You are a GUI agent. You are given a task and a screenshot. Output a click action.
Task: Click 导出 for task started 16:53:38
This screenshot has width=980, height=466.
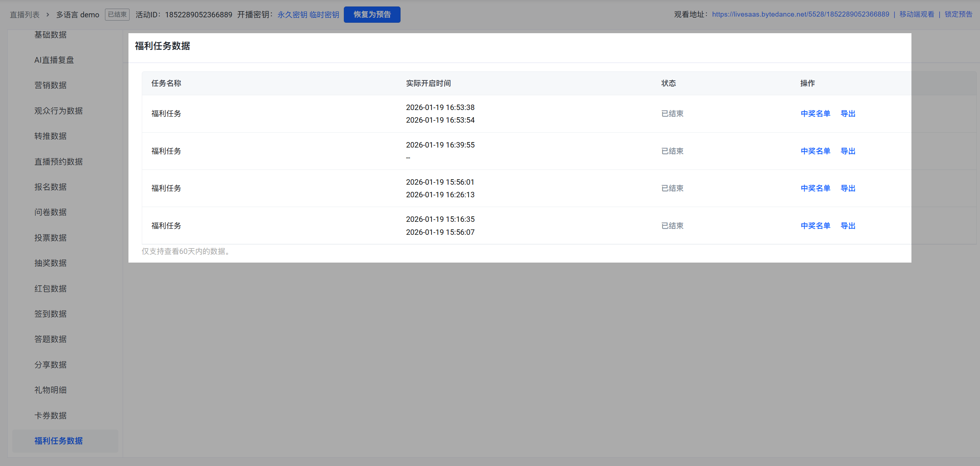pyautogui.click(x=848, y=113)
